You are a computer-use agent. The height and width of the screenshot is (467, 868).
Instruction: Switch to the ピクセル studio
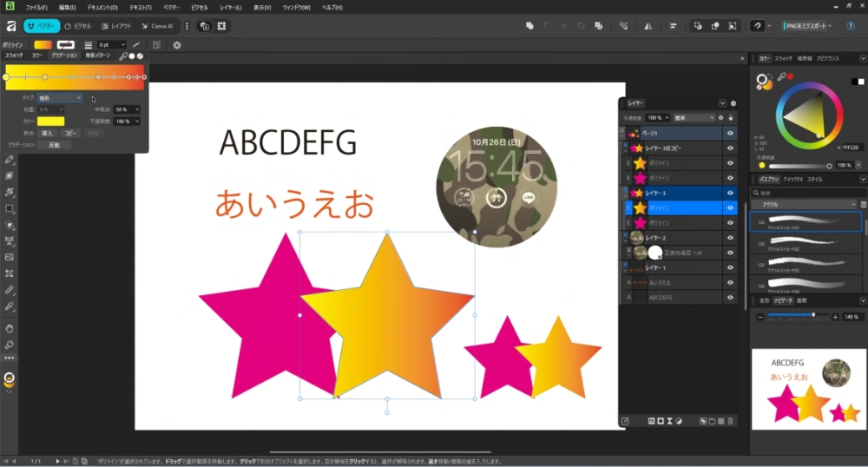77,26
